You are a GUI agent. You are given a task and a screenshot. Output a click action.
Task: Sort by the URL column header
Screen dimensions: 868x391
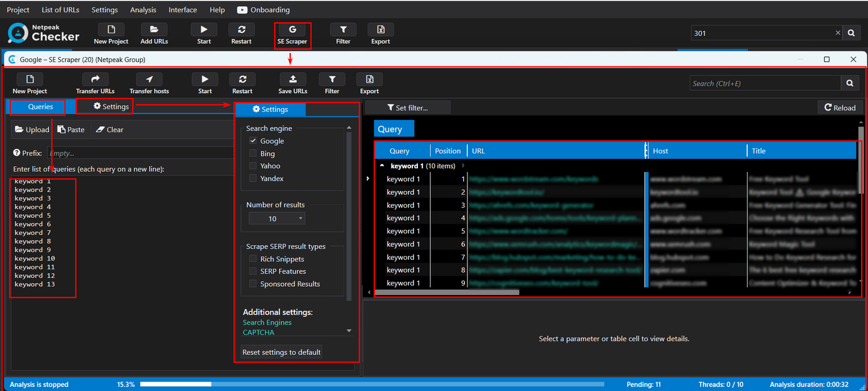556,151
